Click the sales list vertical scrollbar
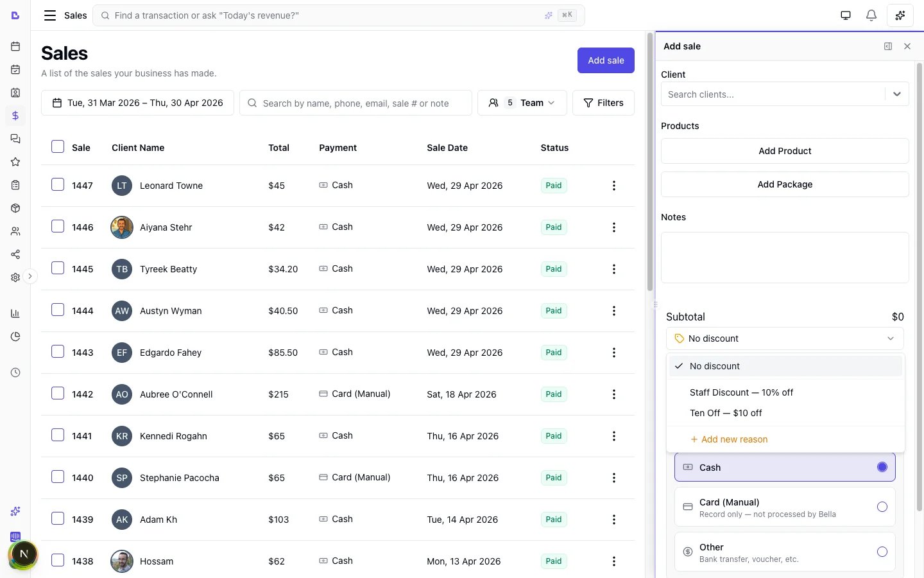This screenshot has height=578, width=924. click(x=649, y=161)
